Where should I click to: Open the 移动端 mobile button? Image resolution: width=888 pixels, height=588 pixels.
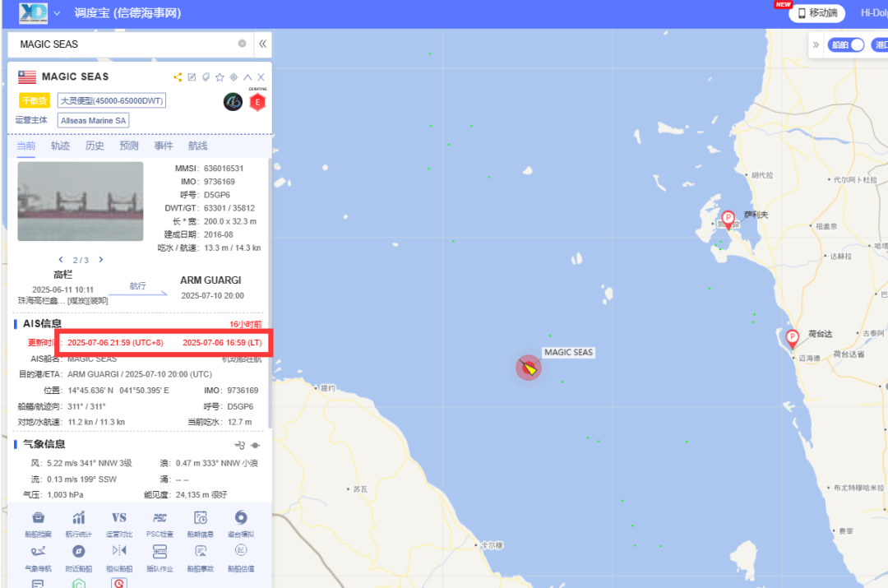pos(817,13)
